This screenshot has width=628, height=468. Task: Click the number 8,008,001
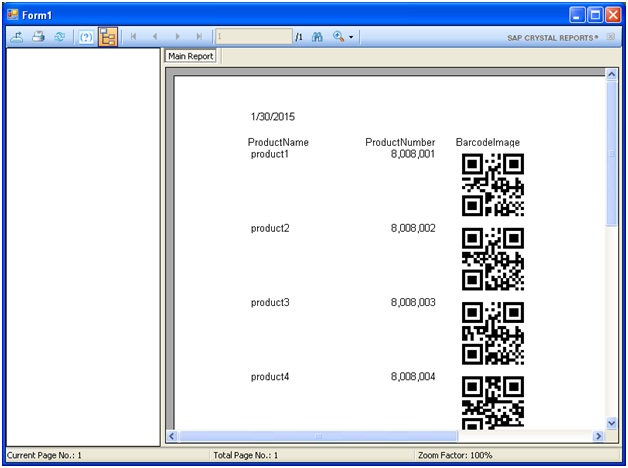(x=413, y=154)
